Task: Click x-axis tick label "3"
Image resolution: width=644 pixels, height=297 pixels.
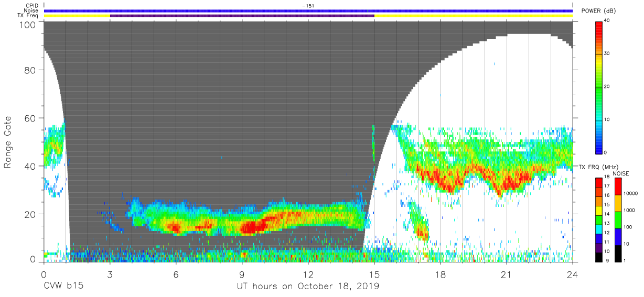Action: tap(110, 274)
